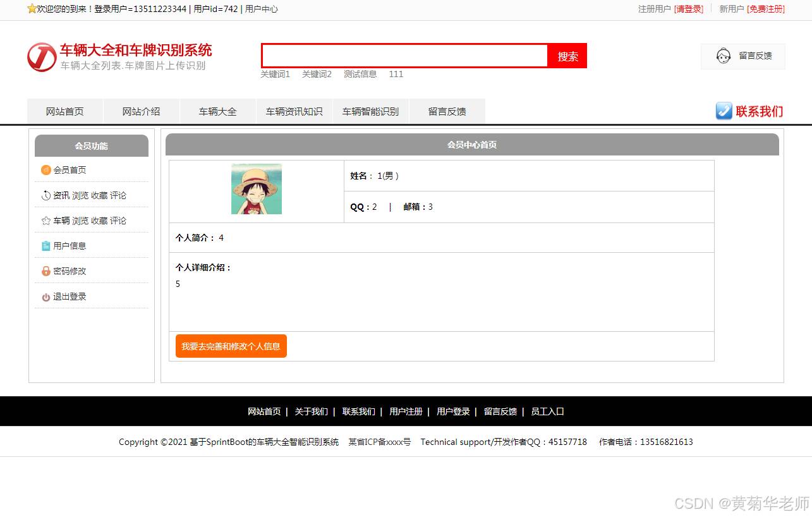Click the orange 会员首页 sidebar icon
The height and width of the screenshot is (517, 812).
(45, 170)
